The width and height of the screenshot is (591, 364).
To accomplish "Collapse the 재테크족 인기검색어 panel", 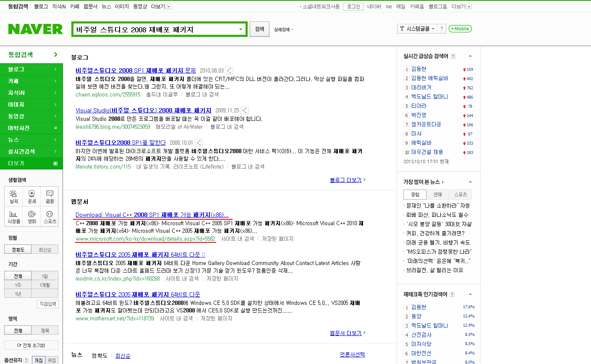I will click(470, 294).
